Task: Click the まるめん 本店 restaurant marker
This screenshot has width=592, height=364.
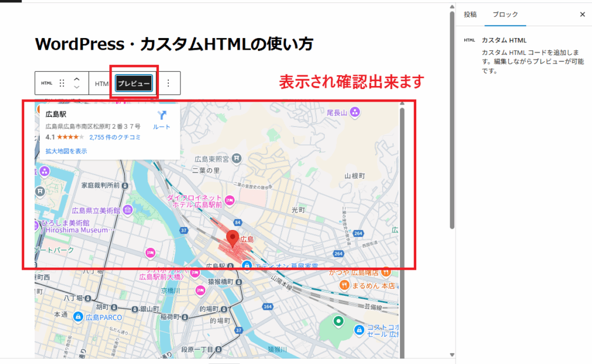Action: [x=344, y=285]
